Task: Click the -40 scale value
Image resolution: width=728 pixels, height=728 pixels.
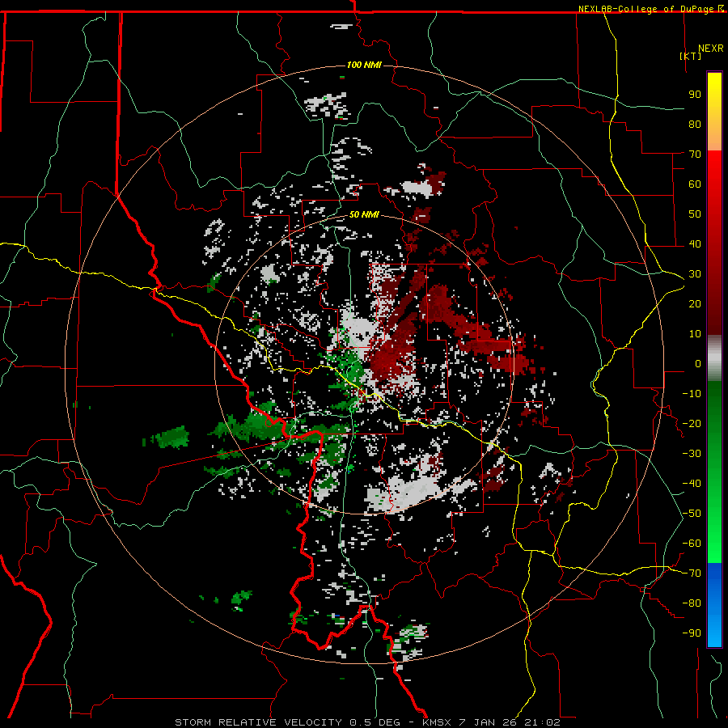Action: [x=692, y=484]
